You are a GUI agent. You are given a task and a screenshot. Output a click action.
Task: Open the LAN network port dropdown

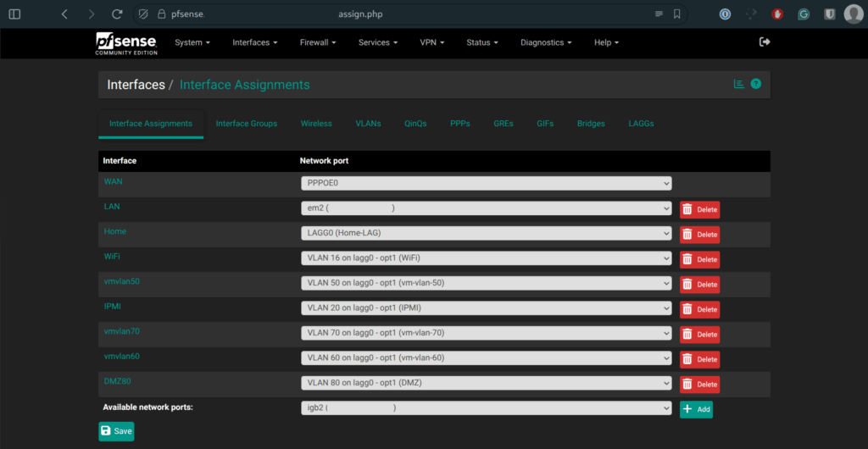point(486,208)
